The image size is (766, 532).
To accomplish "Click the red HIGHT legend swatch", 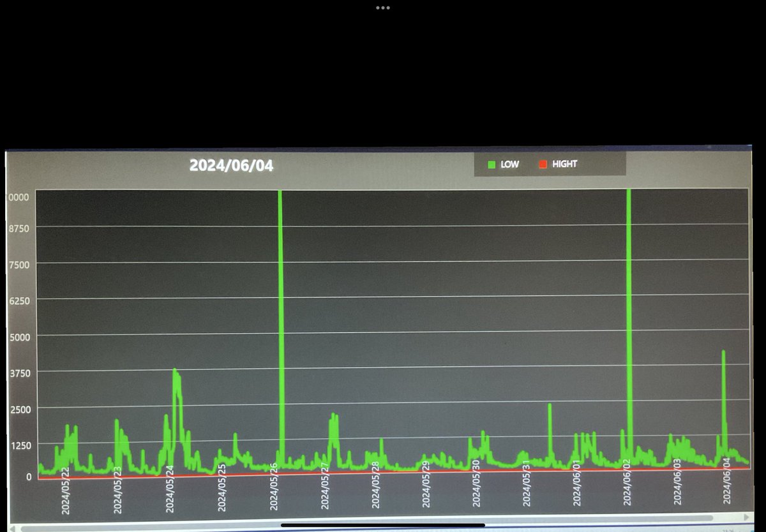I will (543, 165).
